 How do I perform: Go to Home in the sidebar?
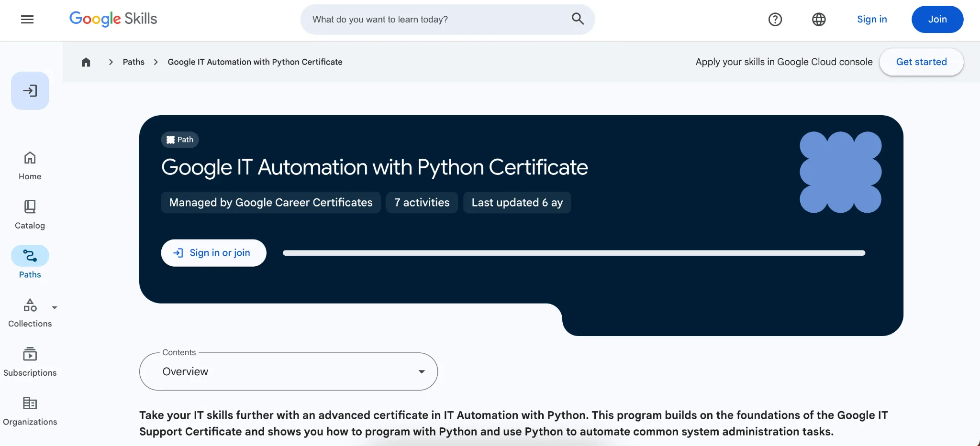click(30, 166)
